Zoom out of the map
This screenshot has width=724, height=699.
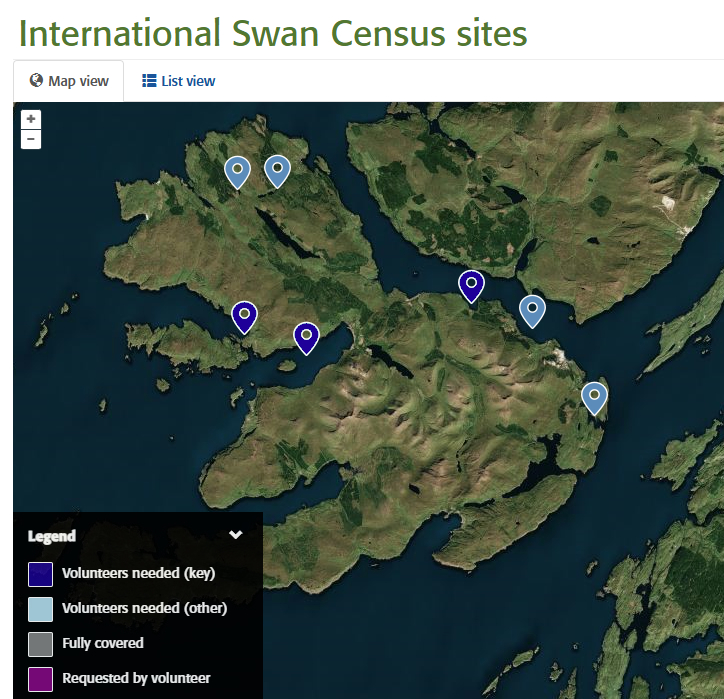31,139
